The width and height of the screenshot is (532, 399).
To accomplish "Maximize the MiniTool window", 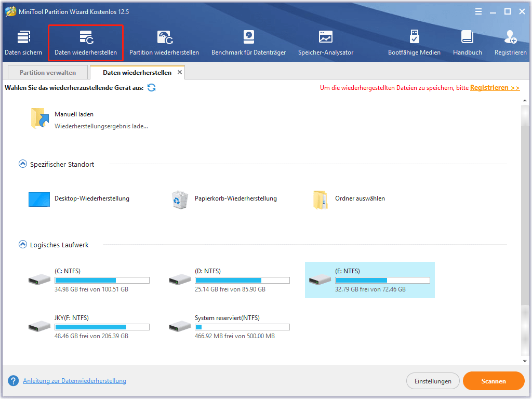I will tap(508, 11).
